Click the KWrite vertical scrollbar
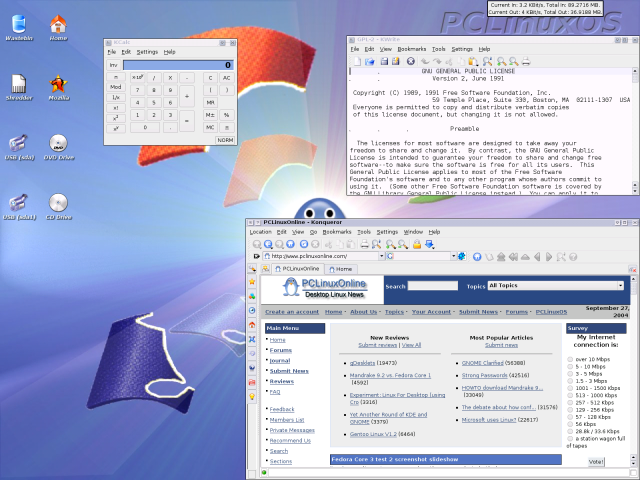 point(635,130)
